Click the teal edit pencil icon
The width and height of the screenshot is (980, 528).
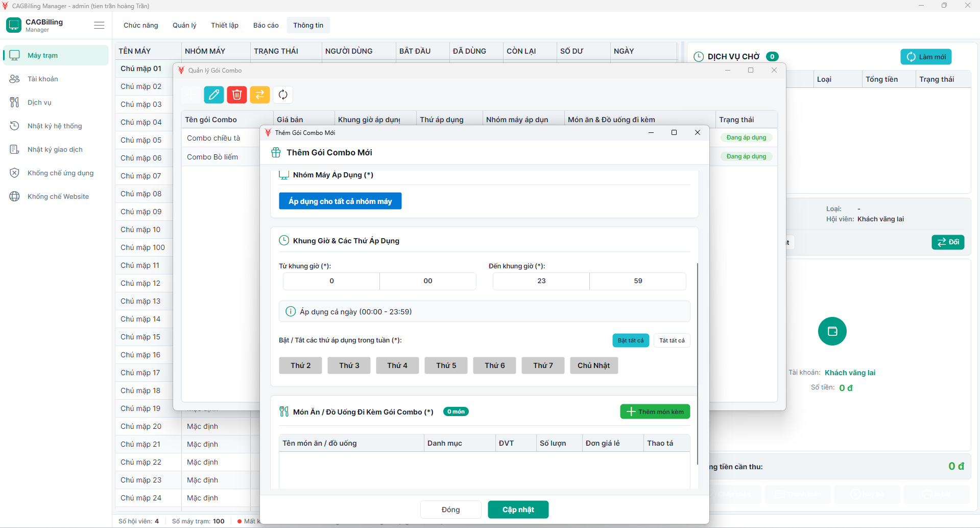click(x=214, y=95)
